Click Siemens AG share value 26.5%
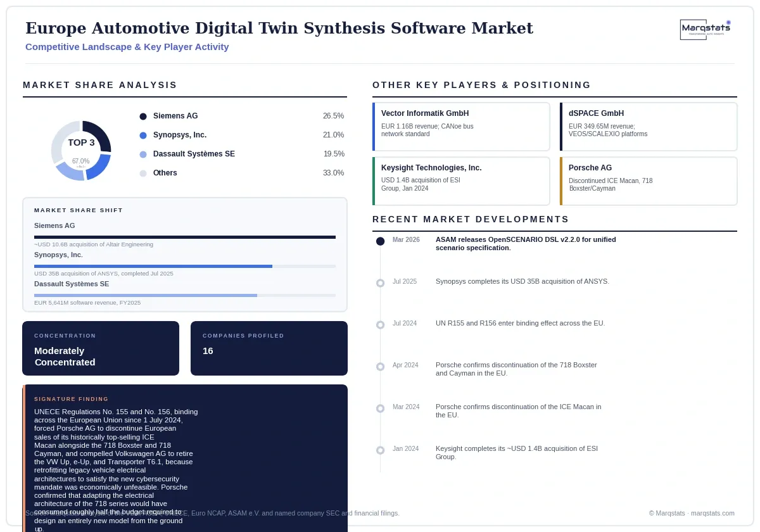This screenshot has width=760, height=532. point(333,116)
